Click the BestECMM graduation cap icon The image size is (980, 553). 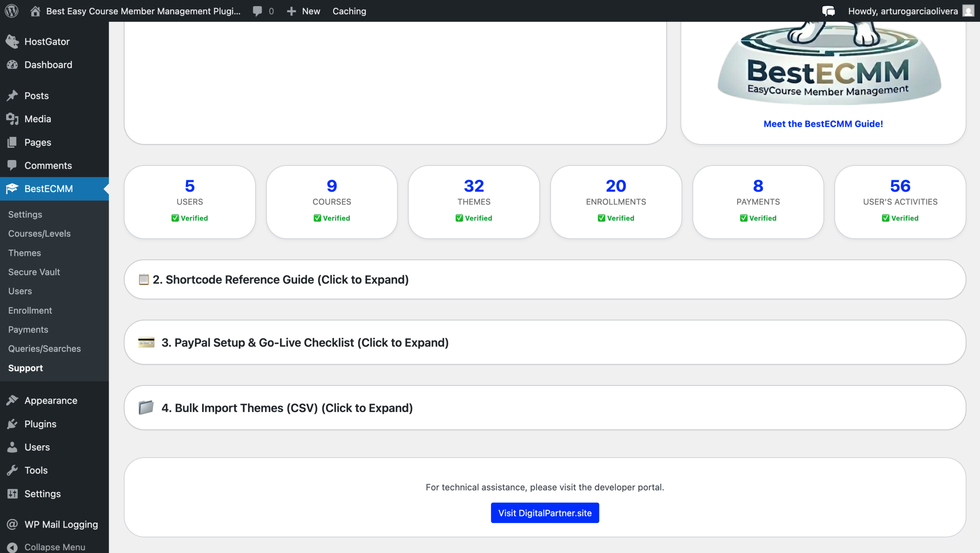[x=12, y=188]
